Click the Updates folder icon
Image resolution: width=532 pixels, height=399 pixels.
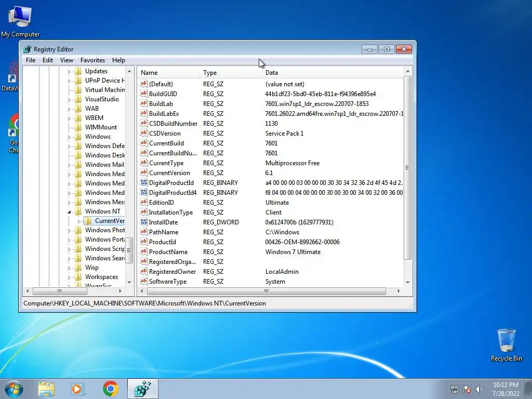coord(78,71)
